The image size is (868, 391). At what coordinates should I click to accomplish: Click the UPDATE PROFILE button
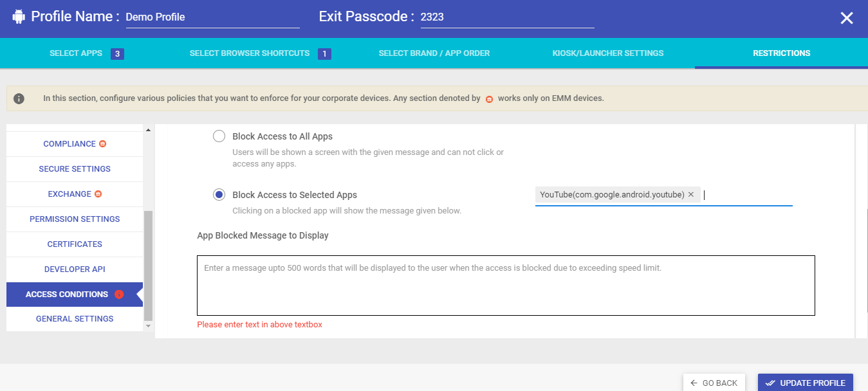pyautogui.click(x=805, y=382)
